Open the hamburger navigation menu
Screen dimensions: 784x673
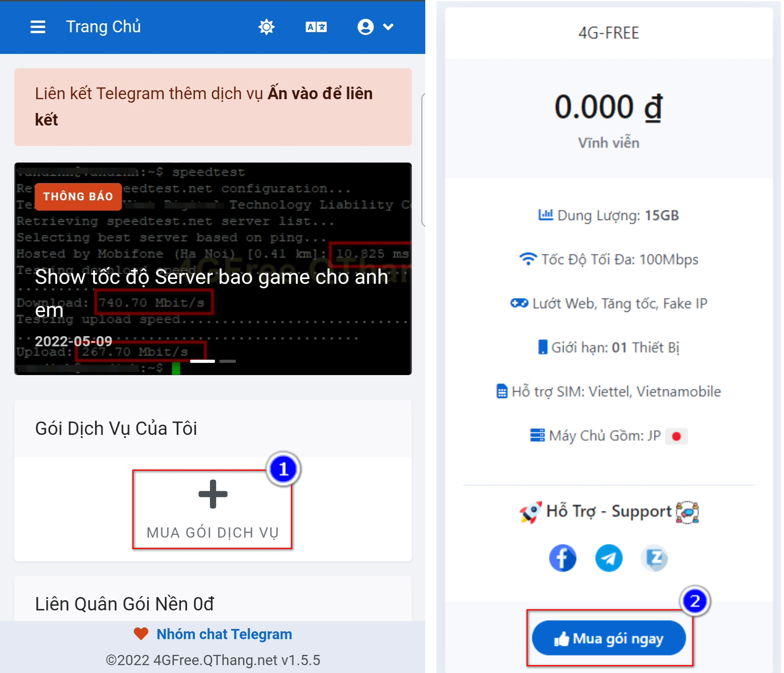38,27
